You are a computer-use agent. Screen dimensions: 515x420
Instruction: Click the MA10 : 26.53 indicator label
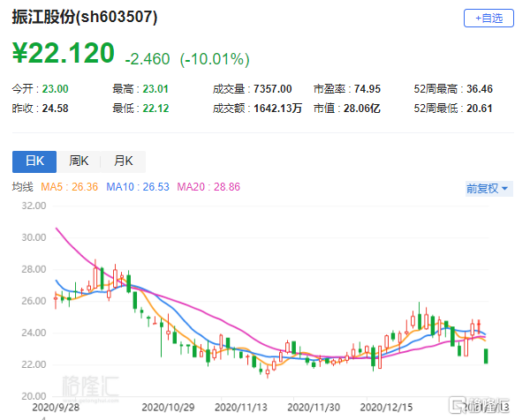coord(138,187)
